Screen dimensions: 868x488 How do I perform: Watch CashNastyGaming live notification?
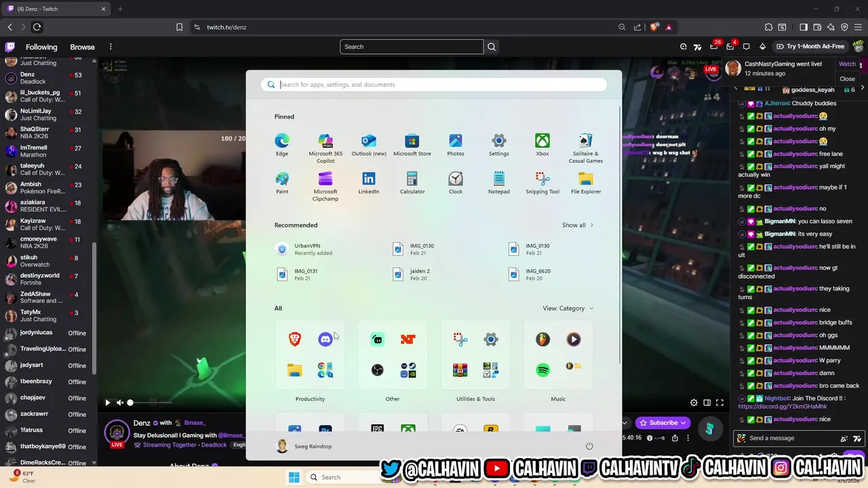(848, 64)
